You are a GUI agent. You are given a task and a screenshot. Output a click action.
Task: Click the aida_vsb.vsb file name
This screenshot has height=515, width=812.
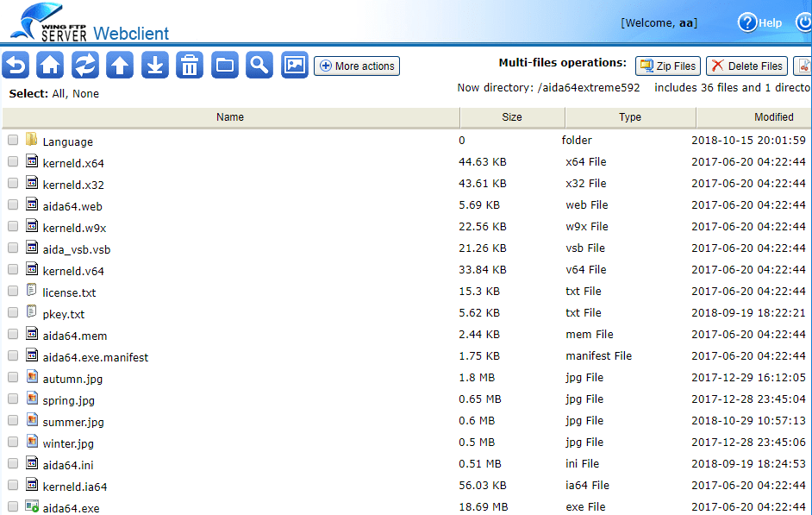click(x=77, y=249)
